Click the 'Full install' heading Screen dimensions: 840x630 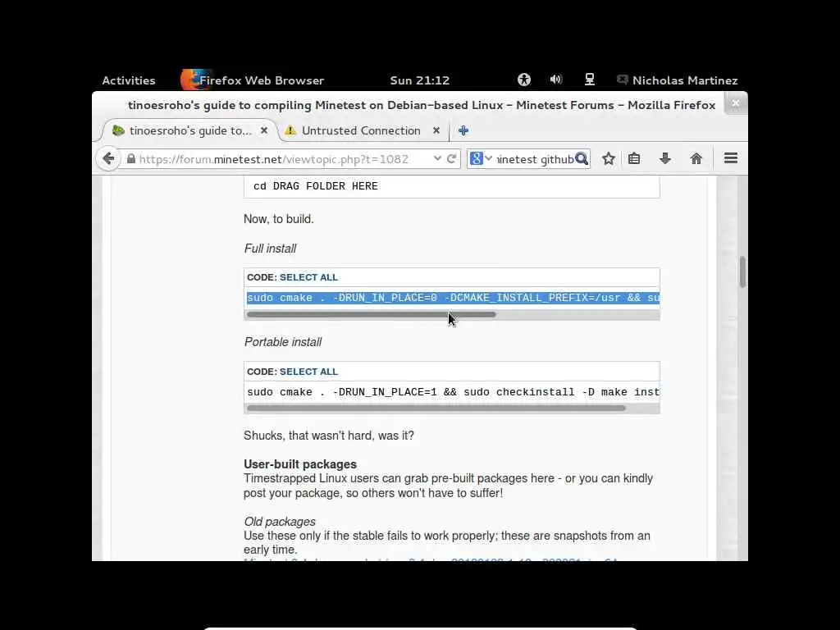tap(270, 249)
